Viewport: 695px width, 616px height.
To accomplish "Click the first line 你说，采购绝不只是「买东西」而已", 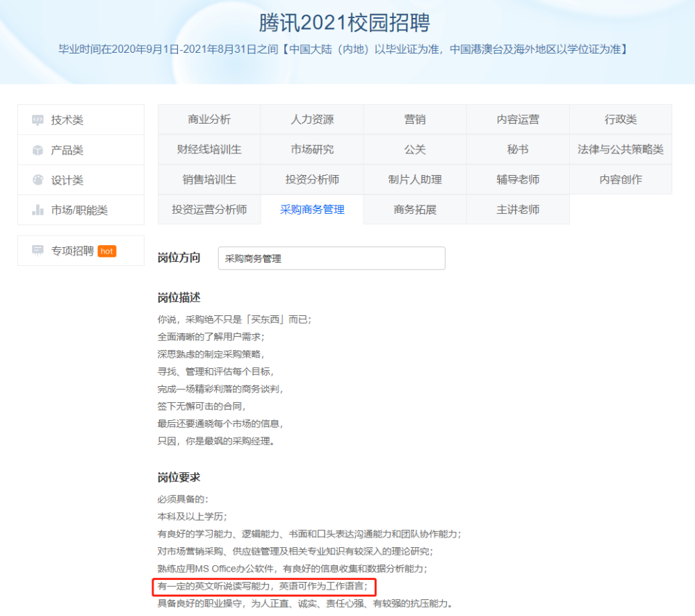I will (x=234, y=319).
